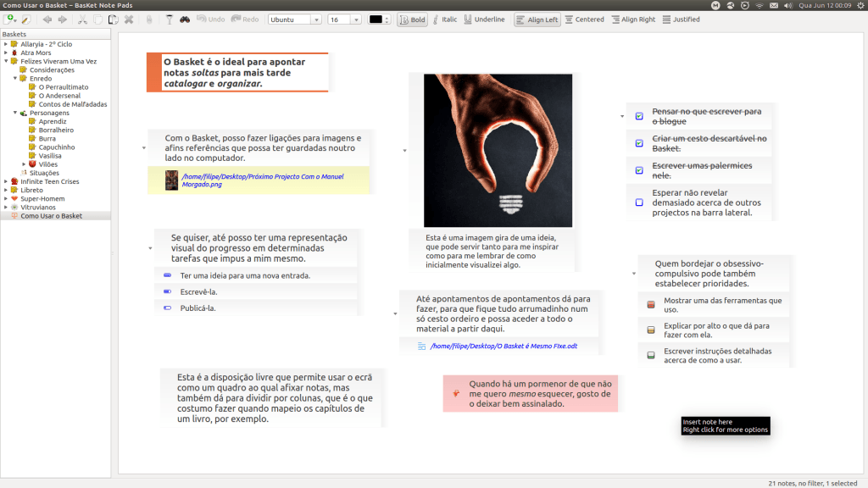The height and width of the screenshot is (488, 868).
Task: Select the O Andersenal basket
Action: [x=59, y=96]
